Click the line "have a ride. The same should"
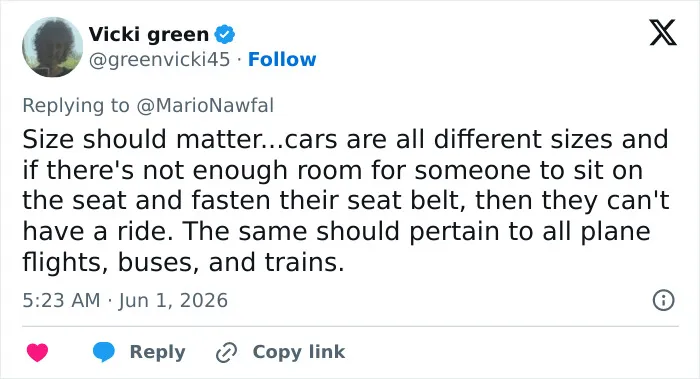The height and width of the screenshot is (379, 700). 211,231
